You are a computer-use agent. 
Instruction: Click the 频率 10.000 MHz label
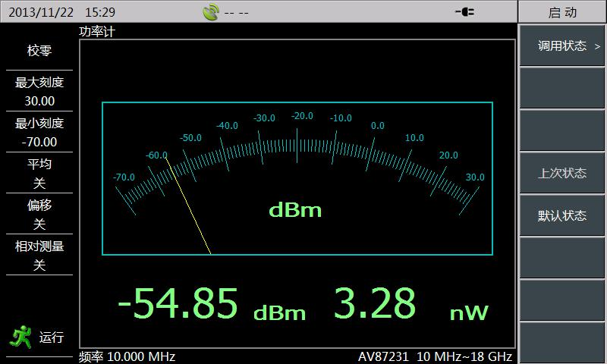pos(127,356)
